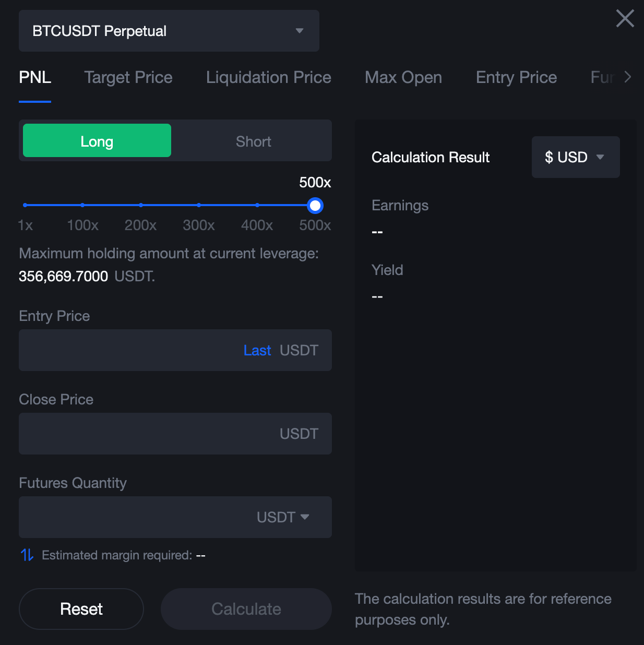Select the Long position toggle
The width and height of the screenshot is (644, 645).
(x=97, y=141)
